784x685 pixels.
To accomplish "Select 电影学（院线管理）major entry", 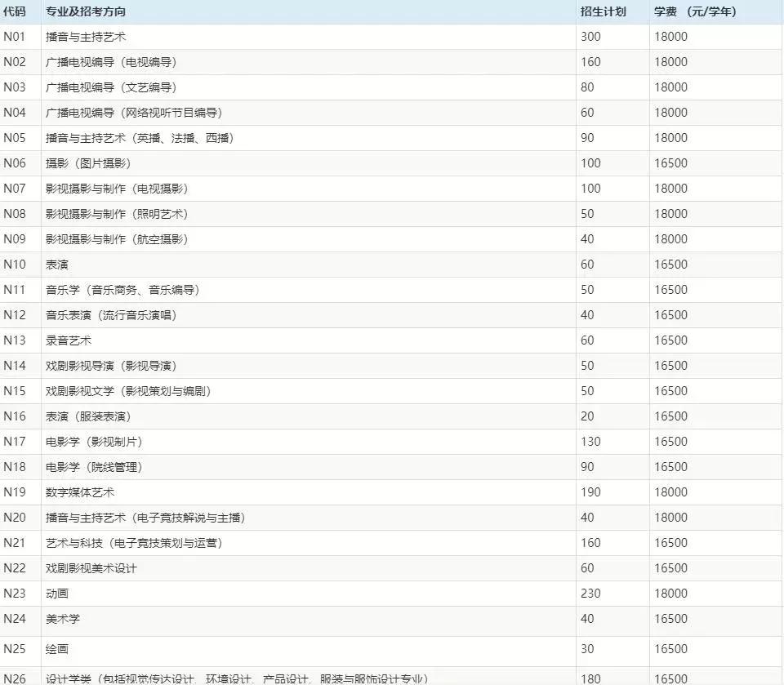I will [93, 467].
